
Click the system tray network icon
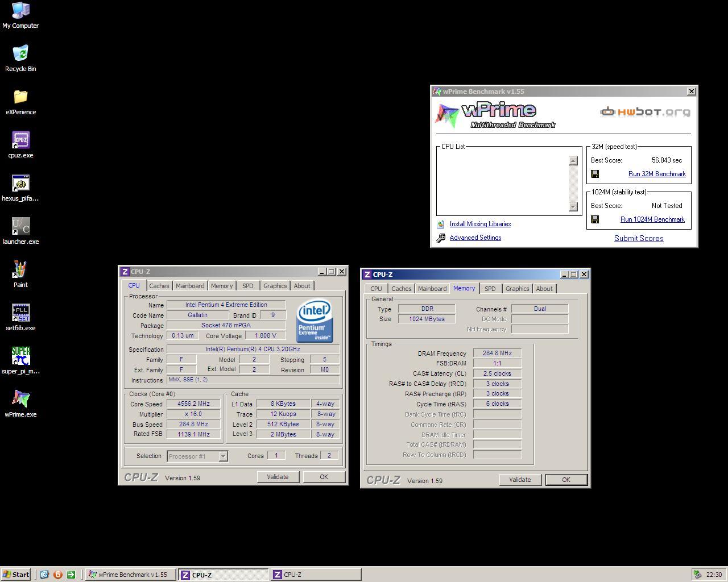click(697, 575)
